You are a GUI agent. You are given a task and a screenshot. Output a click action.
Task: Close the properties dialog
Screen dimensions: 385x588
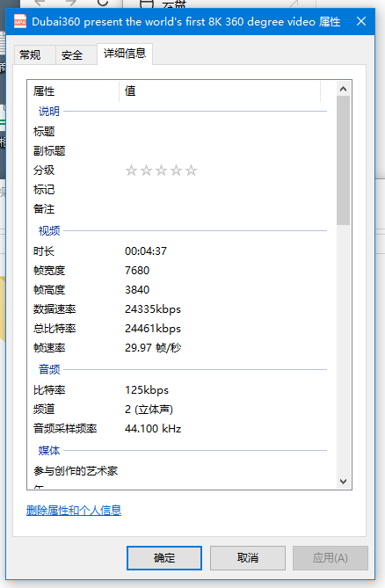pyautogui.click(x=361, y=21)
